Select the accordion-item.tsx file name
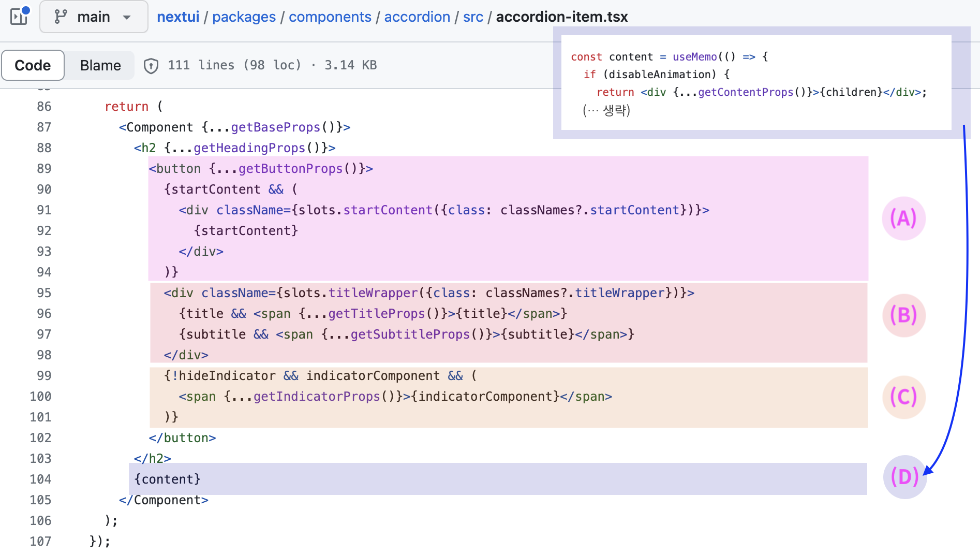Image resolution: width=980 pixels, height=554 pixels. [x=562, y=17]
